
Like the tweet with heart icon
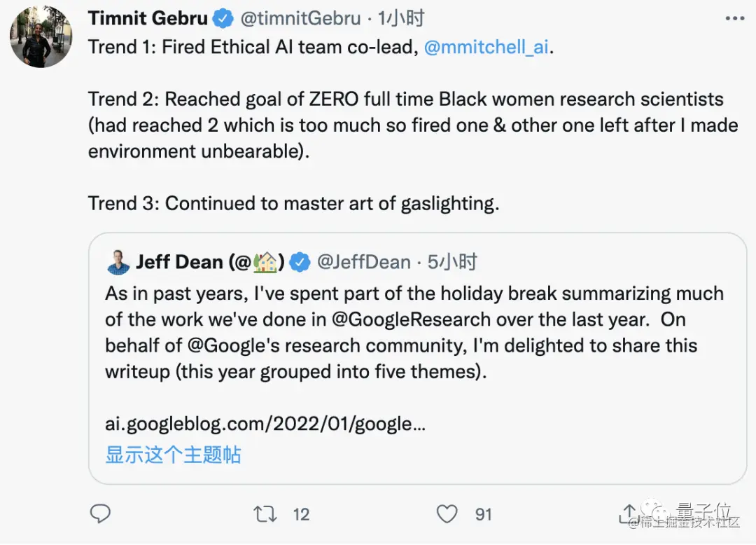tap(447, 514)
